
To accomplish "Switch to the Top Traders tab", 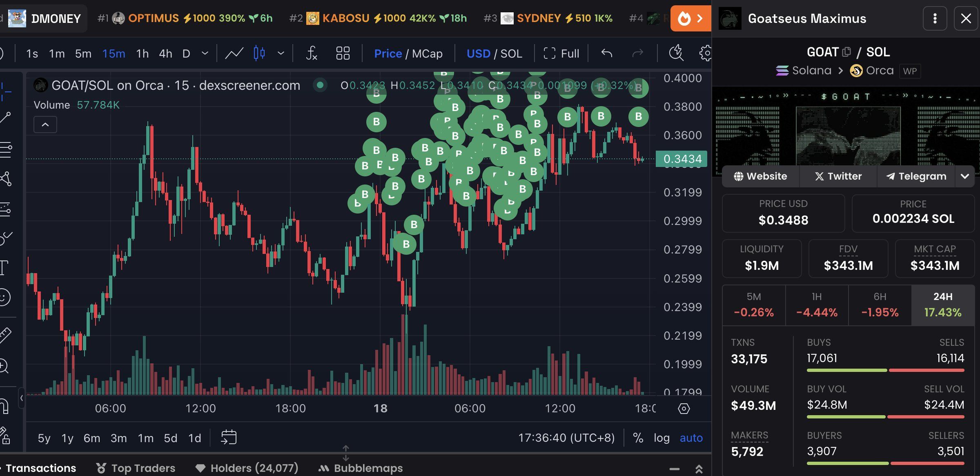I will click(x=143, y=468).
